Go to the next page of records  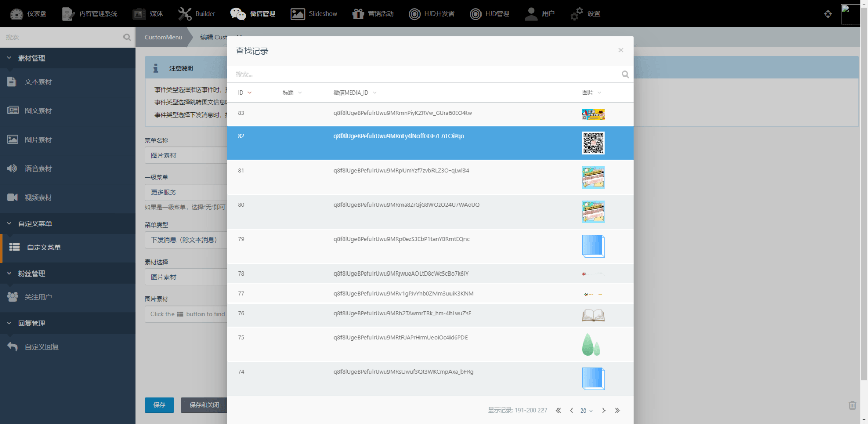coord(603,411)
